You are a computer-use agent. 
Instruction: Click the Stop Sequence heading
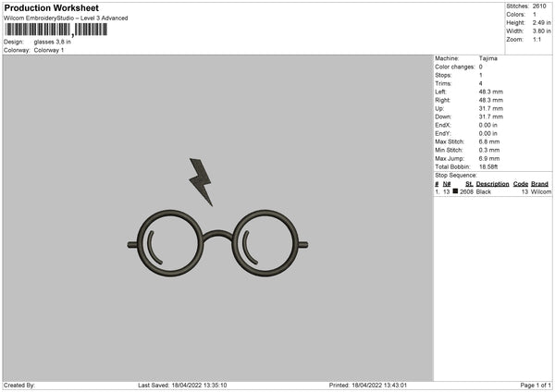pyautogui.click(x=456, y=175)
